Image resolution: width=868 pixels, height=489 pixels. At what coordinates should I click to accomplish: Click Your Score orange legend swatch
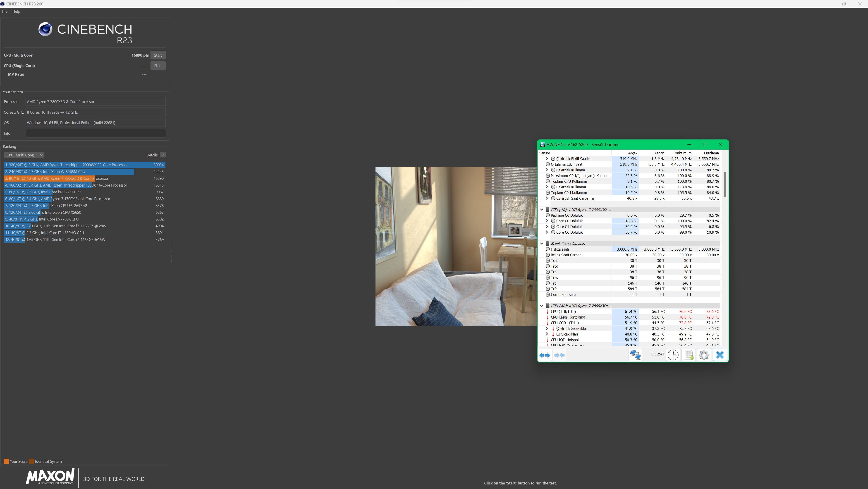[6, 461]
